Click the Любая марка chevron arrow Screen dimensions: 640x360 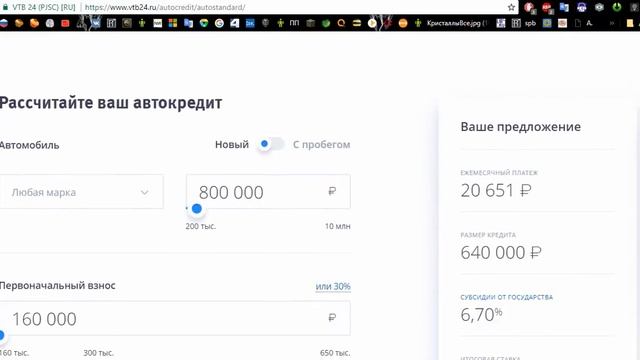coord(144,192)
